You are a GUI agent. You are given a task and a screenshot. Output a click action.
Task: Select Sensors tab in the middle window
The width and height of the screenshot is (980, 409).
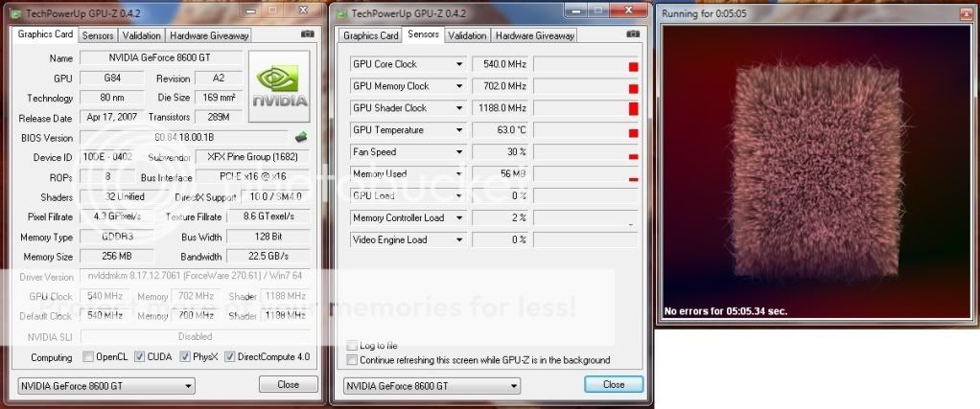423,34
